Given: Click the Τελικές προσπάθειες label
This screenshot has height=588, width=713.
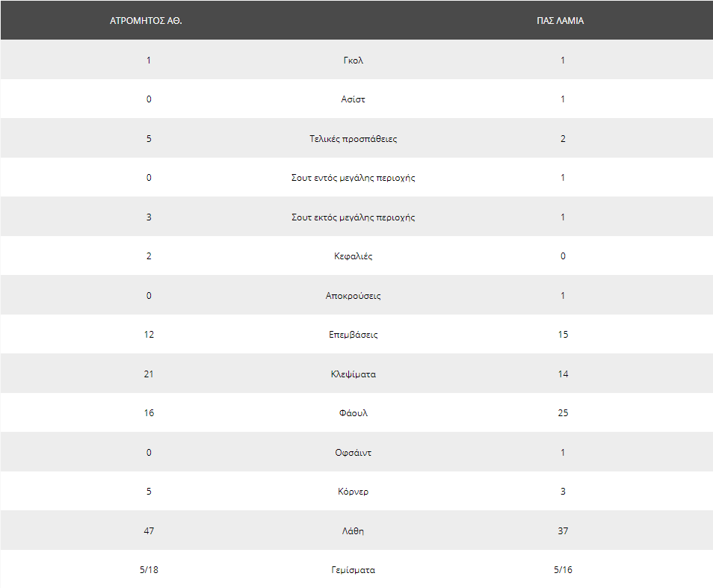Looking at the screenshot, I should (354, 138).
